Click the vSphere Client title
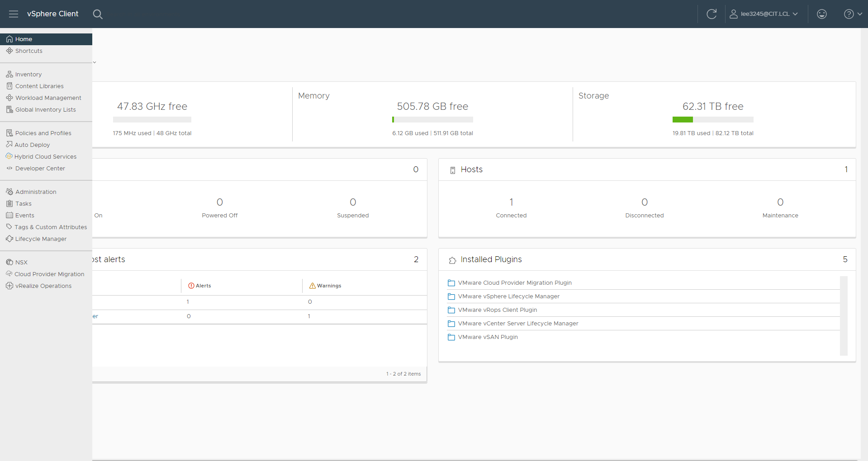868x461 pixels. [52, 14]
